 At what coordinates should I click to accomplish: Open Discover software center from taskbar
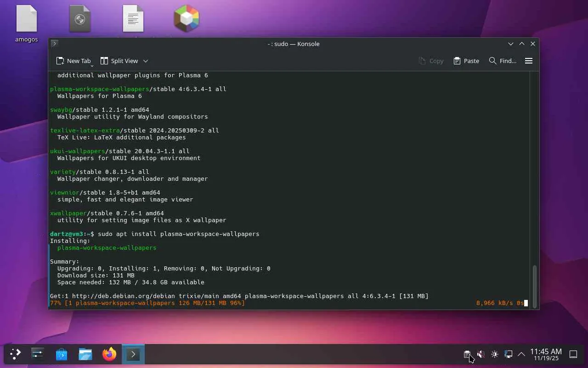(62, 354)
